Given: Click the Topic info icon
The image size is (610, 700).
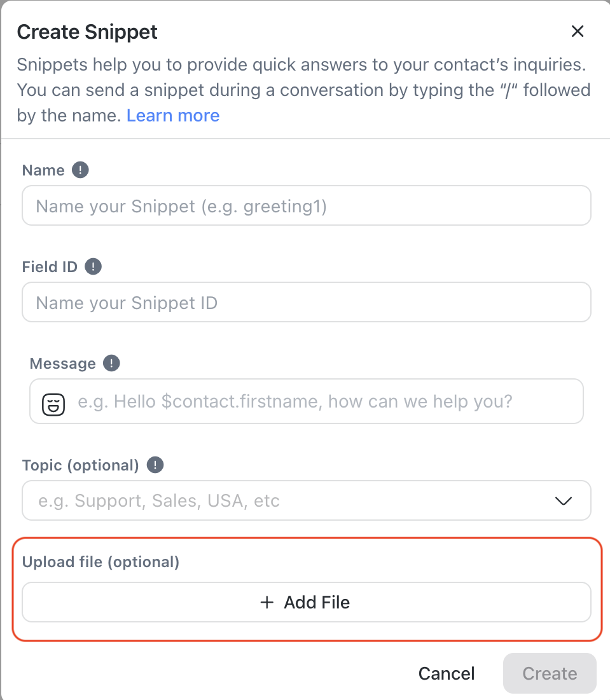Looking at the screenshot, I should coord(155,465).
